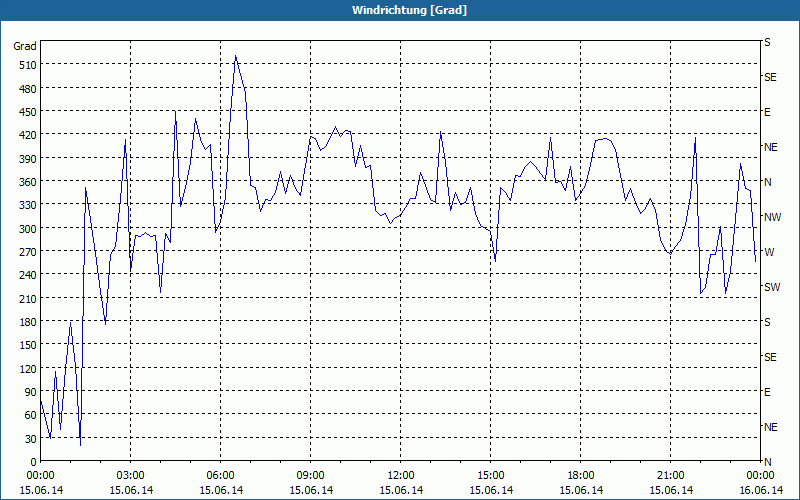This screenshot has width=800, height=500.
Task: Select the y-axis tick label 210
Action: [x=28, y=298]
